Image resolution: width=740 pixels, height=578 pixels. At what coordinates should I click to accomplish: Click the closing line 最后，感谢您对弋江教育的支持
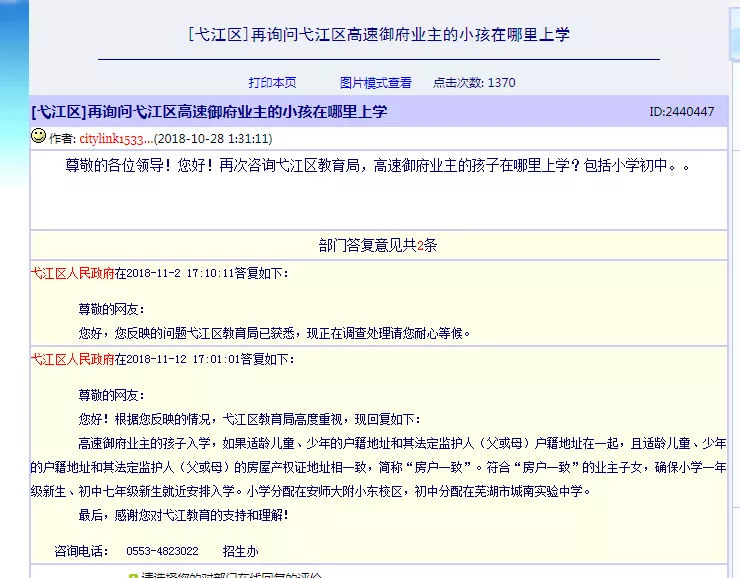click(183, 515)
